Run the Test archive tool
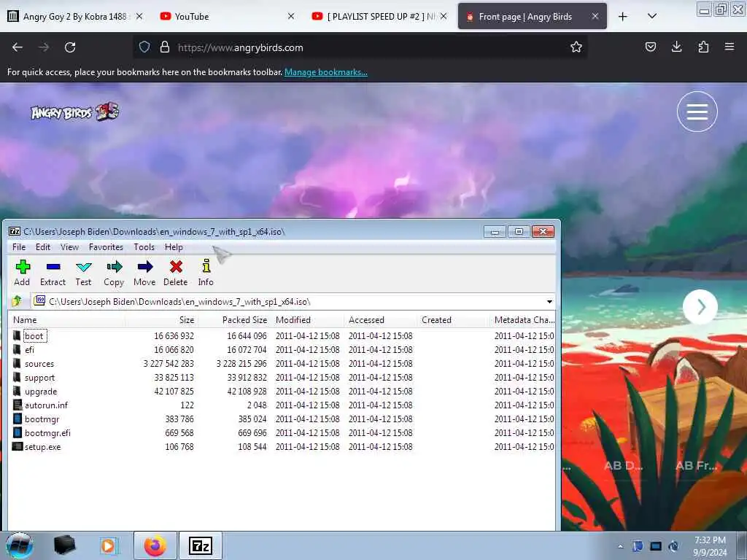 pos(83,273)
